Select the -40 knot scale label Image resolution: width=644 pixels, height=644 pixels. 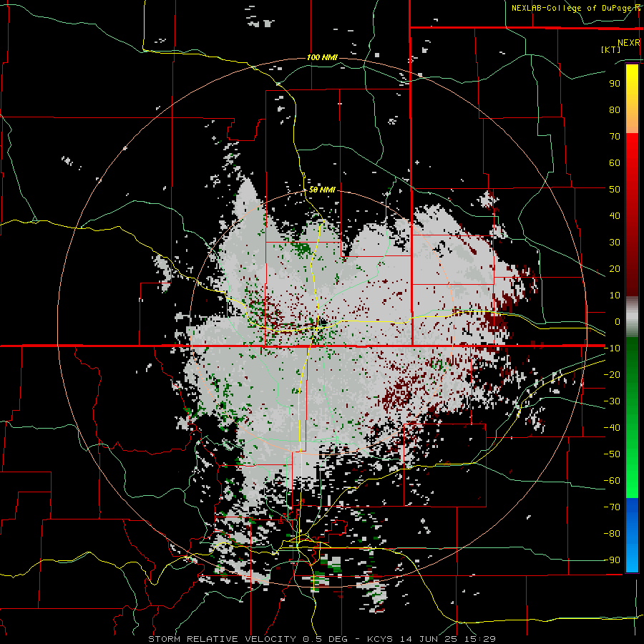[612, 428]
